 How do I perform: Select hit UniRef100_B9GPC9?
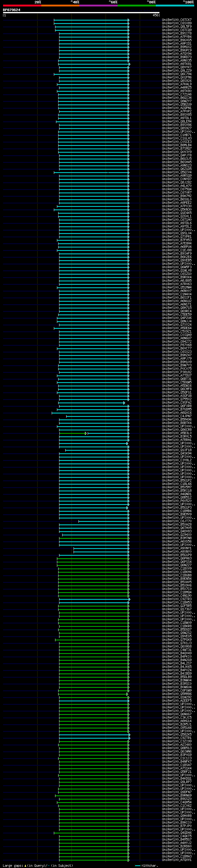click(177, 50)
